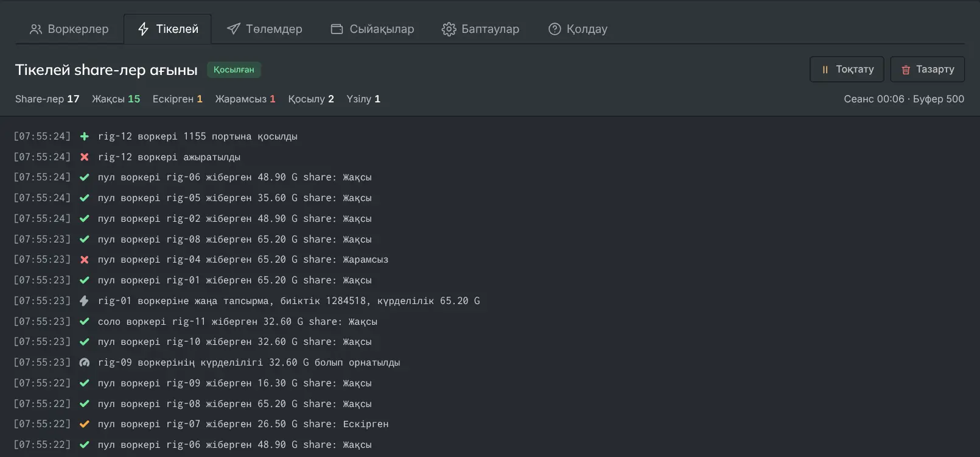
Task: Click the red X icon on rig-04 invalid share
Action: 85,260
